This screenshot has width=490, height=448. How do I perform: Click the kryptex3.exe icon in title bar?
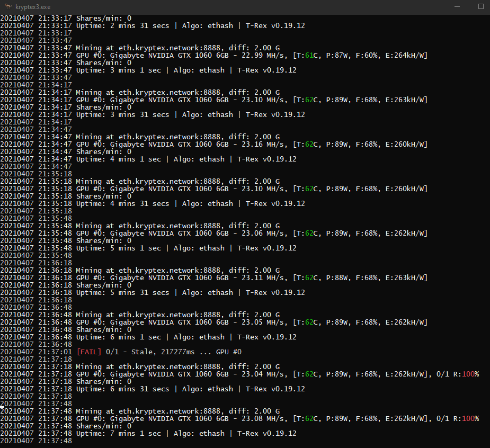pyautogui.click(x=7, y=6)
